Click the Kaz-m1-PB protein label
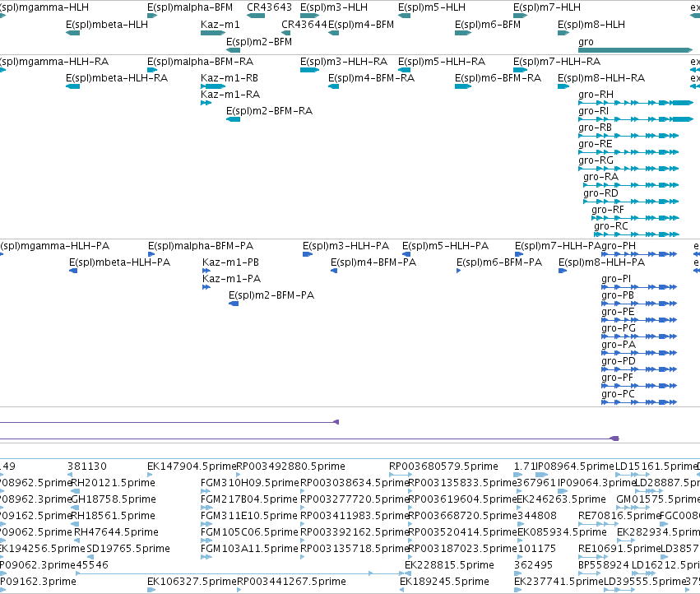Image resolution: width=700 pixels, height=594 pixels. [x=230, y=262]
